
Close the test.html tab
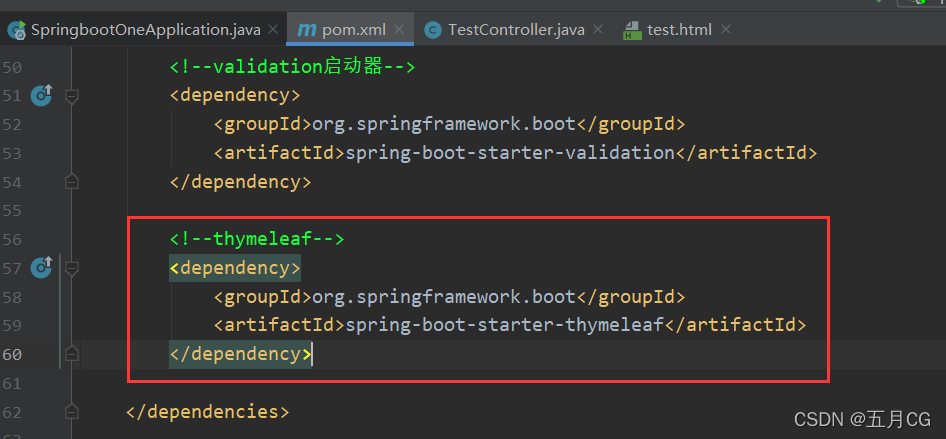point(726,30)
